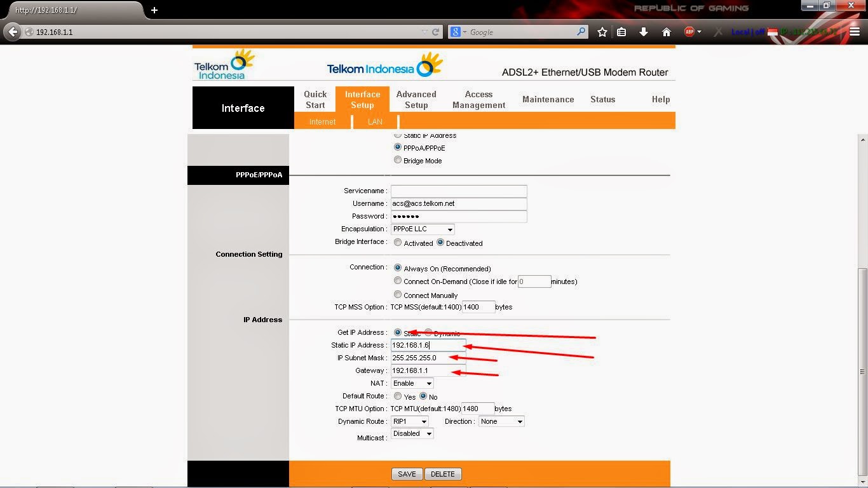Click the site identity globe icon
The width and height of the screenshot is (868, 488).
pyautogui.click(x=29, y=32)
